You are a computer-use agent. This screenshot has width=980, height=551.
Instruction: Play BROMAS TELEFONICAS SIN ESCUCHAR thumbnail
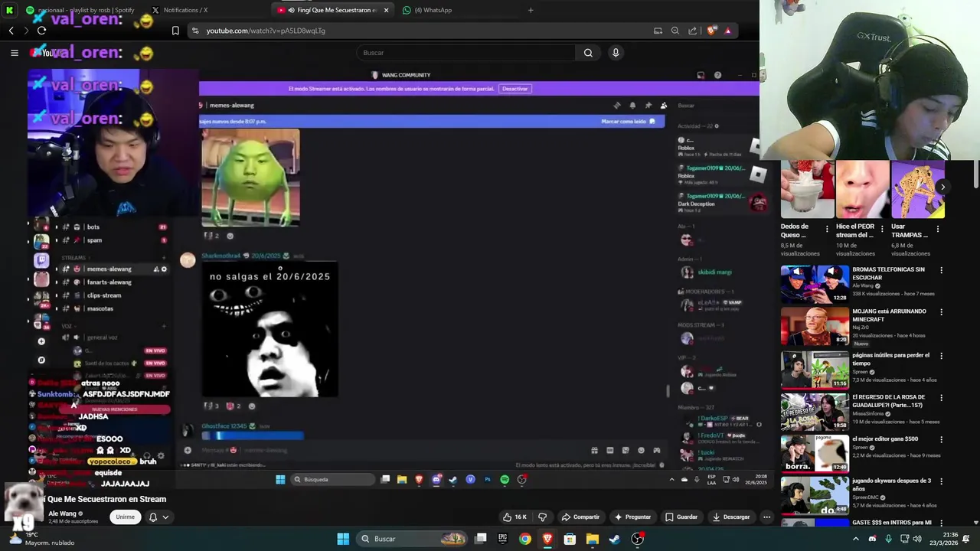[x=815, y=284]
